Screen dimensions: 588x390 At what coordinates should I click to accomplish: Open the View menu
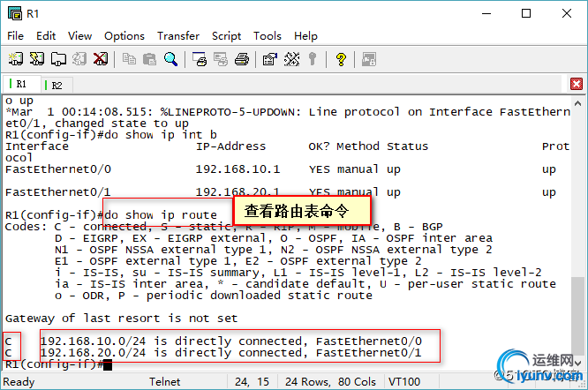[x=79, y=36]
